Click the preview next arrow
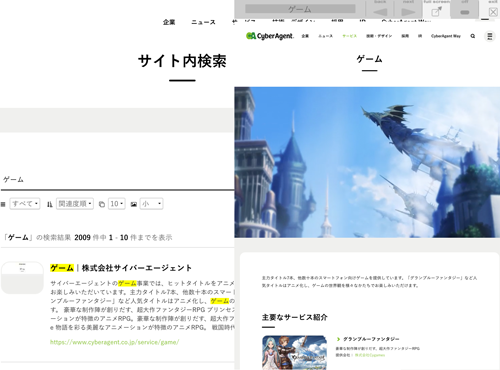The height and width of the screenshot is (370, 500). point(408,12)
